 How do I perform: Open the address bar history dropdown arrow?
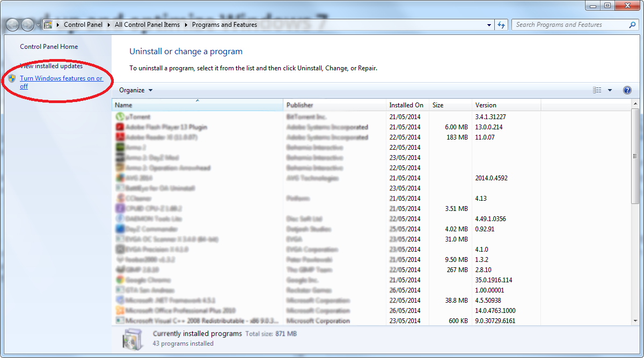click(489, 25)
